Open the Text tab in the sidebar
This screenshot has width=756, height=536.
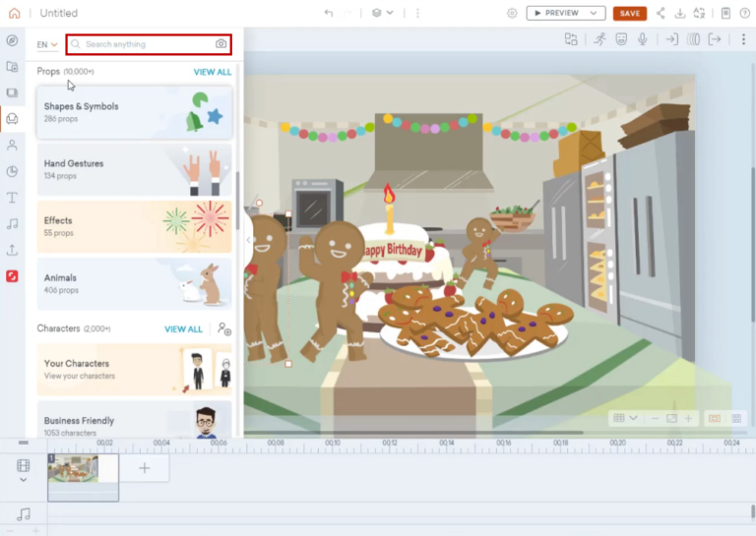[x=12, y=198]
